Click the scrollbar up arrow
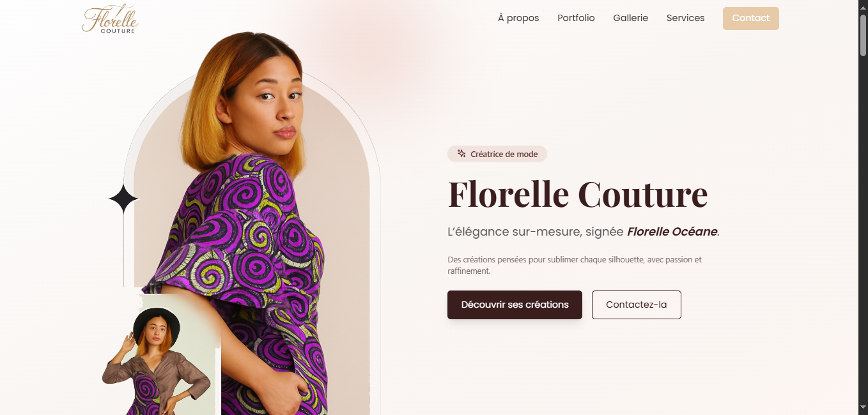868x415 pixels. [x=863, y=5]
